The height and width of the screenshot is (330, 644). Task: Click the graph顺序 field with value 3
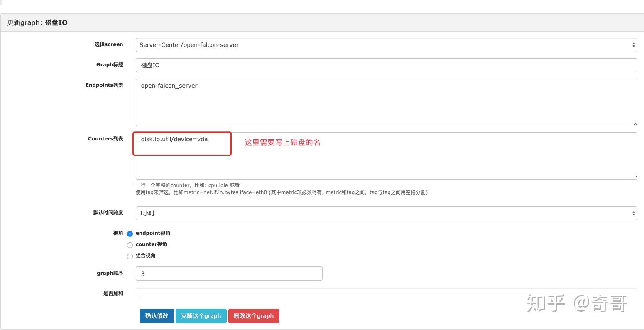[x=229, y=273]
